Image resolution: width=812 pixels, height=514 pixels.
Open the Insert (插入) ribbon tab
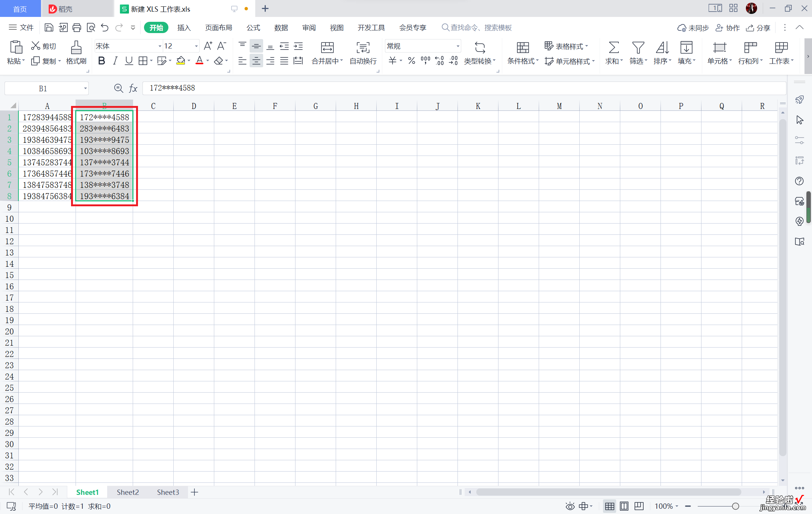point(184,27)
